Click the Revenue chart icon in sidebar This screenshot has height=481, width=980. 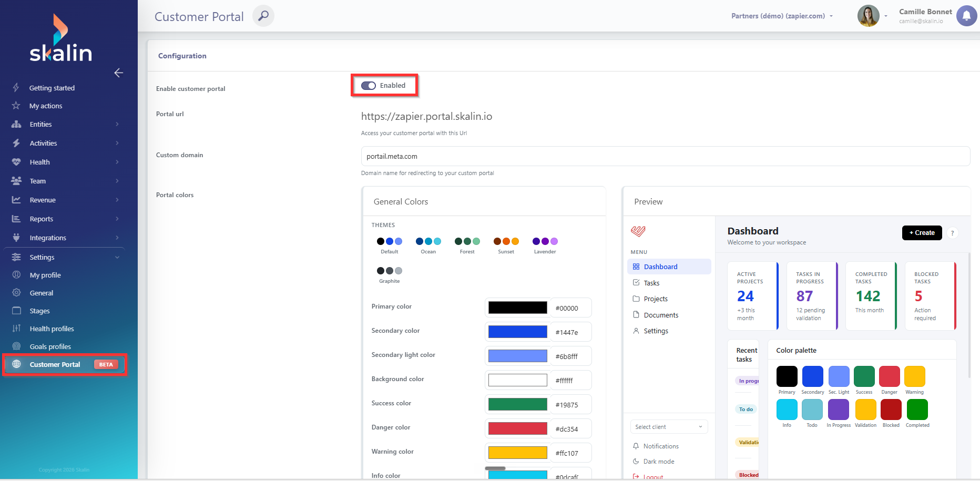pyautogui.click(x=16, y=200)
